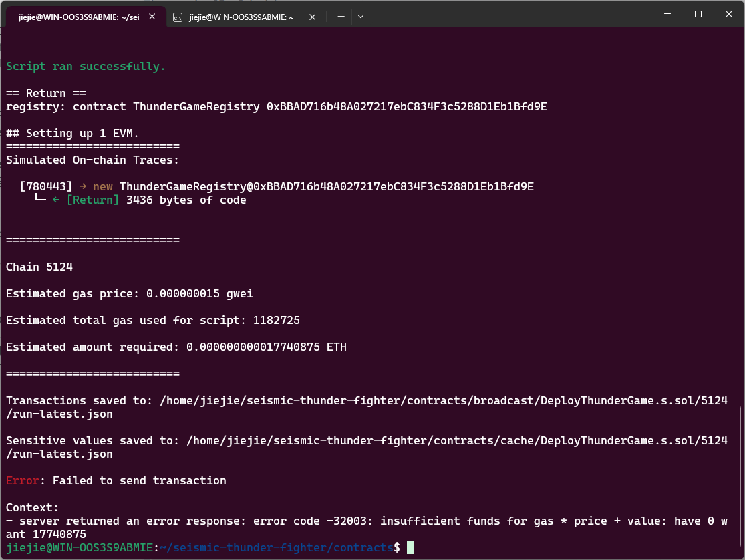
Task: Click the terminal vertical scrollbar
Action: (741, 475)
